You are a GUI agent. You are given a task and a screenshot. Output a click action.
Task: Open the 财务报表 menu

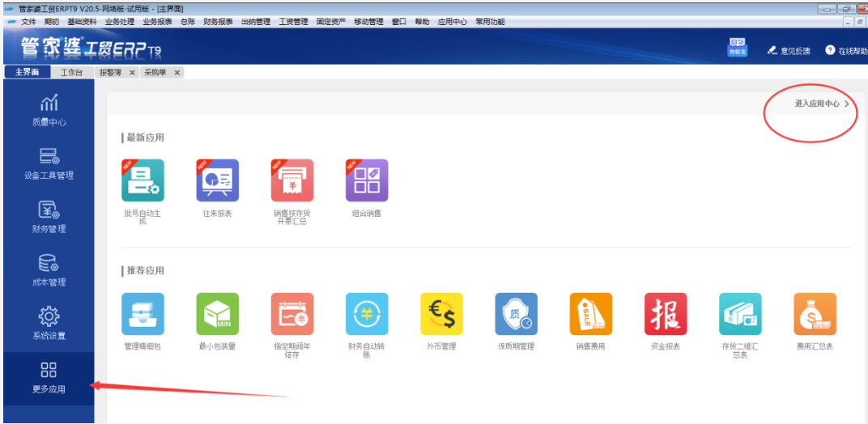tap(218, 22)
